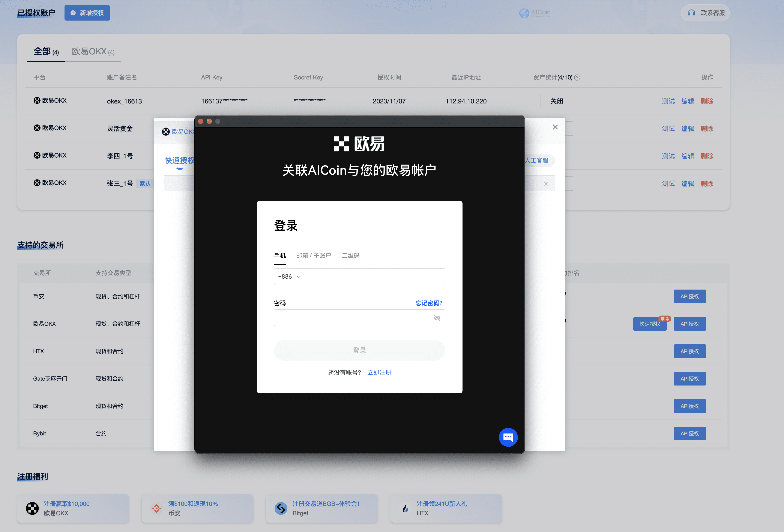Click the 2023/11/07 authorization date

[389, 101]
